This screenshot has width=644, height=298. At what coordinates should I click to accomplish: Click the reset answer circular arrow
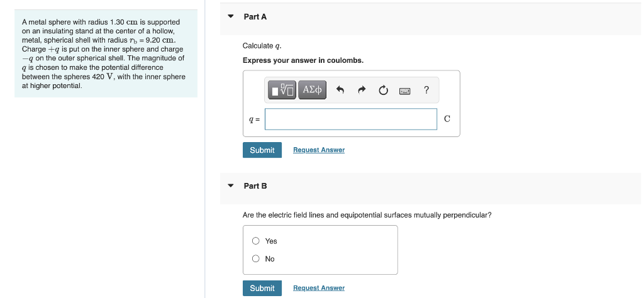coord(384,91)
